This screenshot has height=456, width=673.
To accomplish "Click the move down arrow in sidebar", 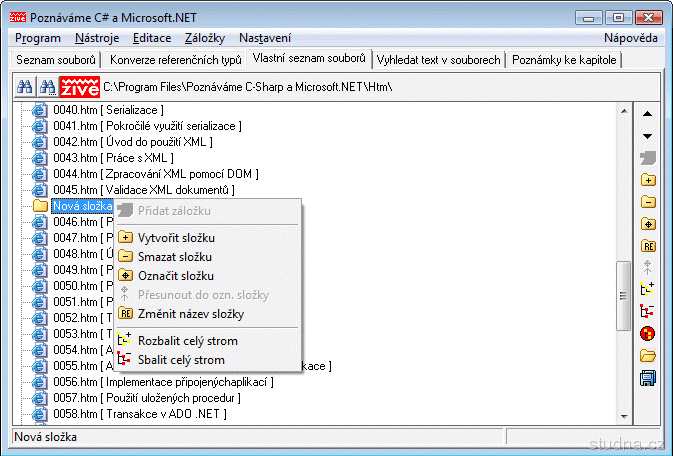I will click(647, 137).
